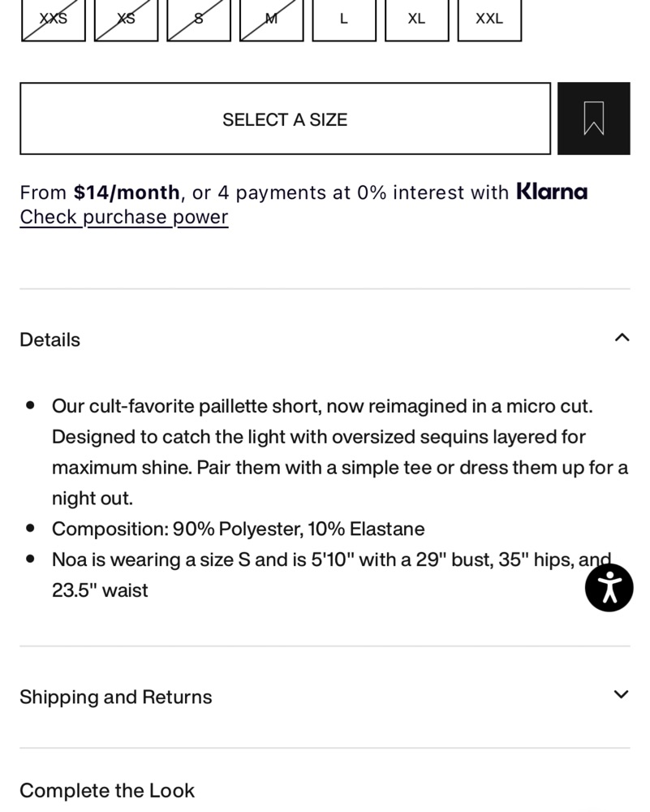
Task: Collapse the Details section header
Action: 325,339
